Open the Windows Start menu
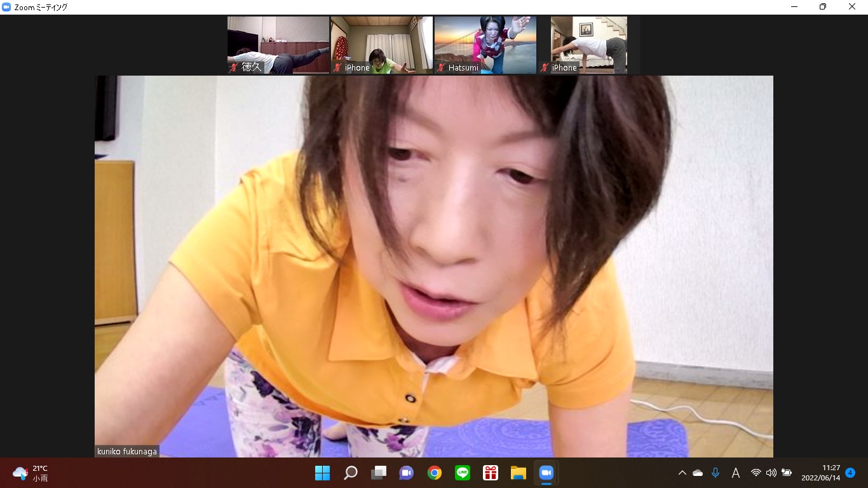This screenshot has height=488, width=868. point(323,473)
